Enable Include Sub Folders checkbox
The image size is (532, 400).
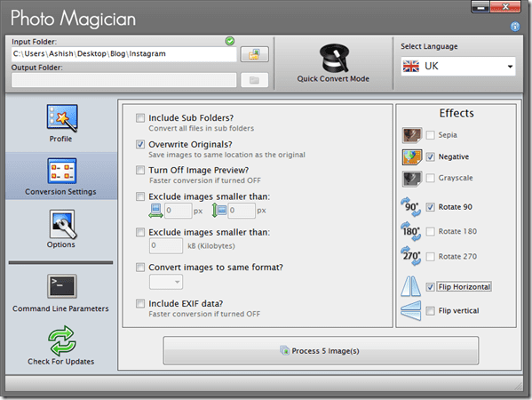pyautogui.click(x=140, y=118)
